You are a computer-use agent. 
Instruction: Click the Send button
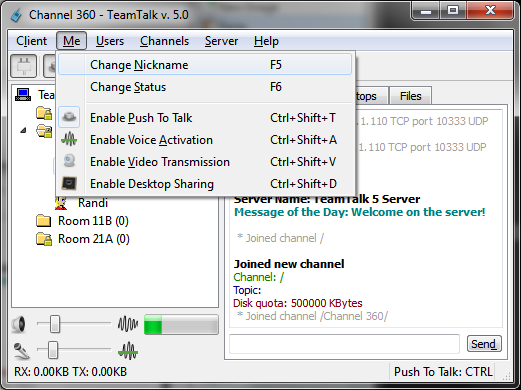point(484,344)
